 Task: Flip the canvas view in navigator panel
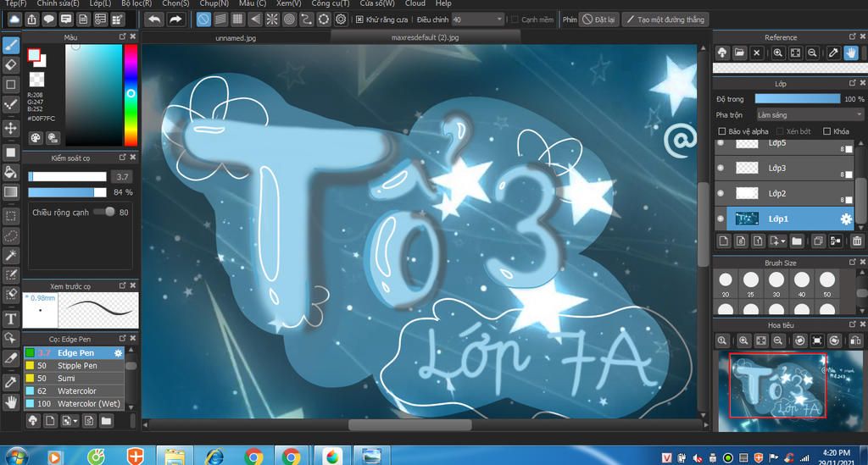(x=855, y=340)
